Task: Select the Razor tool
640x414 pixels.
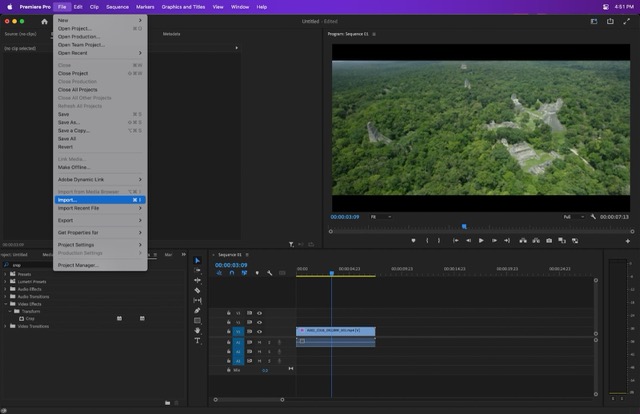Action: (x=197, y=290)
